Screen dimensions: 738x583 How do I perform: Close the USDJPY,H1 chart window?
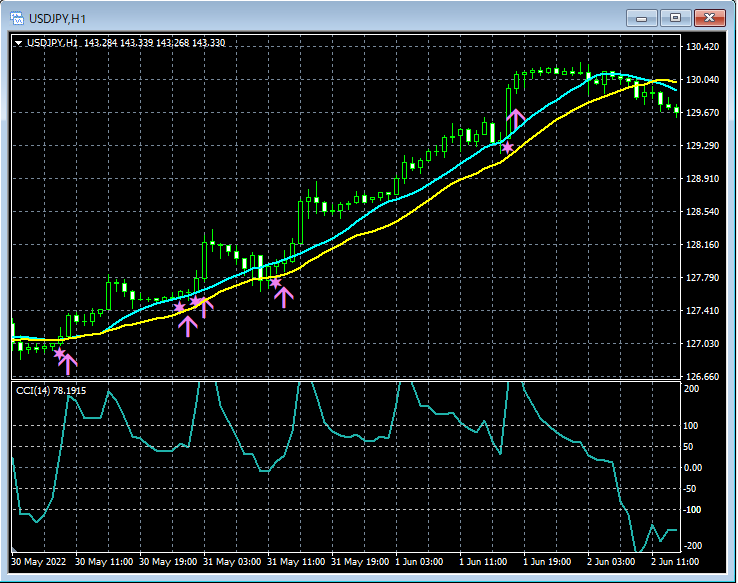(x=710, y=18)
